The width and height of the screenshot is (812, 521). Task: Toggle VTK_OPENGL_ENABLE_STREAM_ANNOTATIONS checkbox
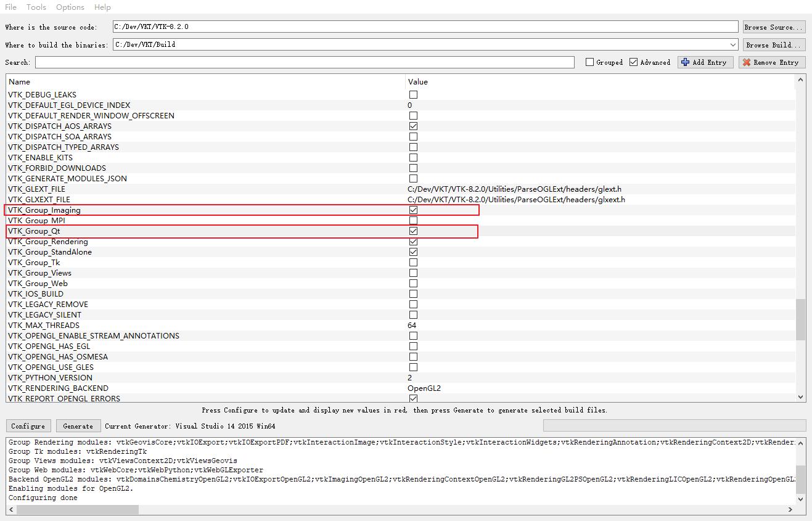413,336
